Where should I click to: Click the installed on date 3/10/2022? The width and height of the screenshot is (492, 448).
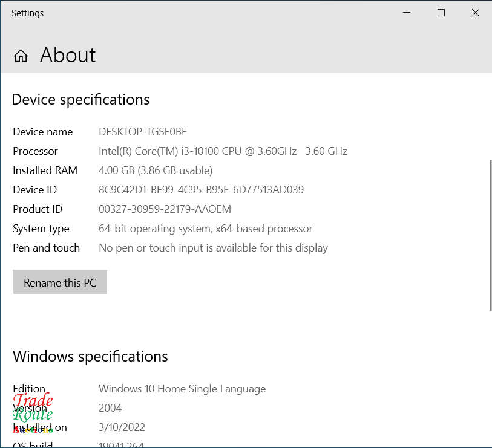point(122,427)
